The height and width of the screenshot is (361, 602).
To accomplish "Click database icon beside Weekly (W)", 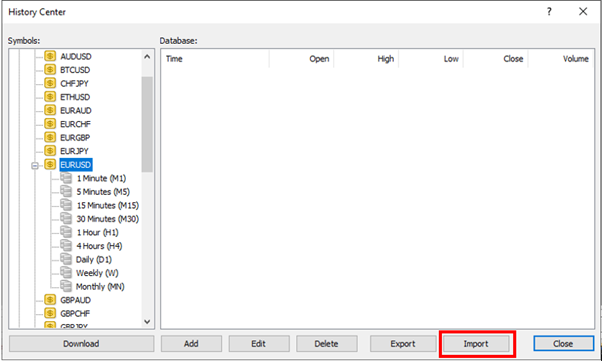I will (x=66, y=273).
